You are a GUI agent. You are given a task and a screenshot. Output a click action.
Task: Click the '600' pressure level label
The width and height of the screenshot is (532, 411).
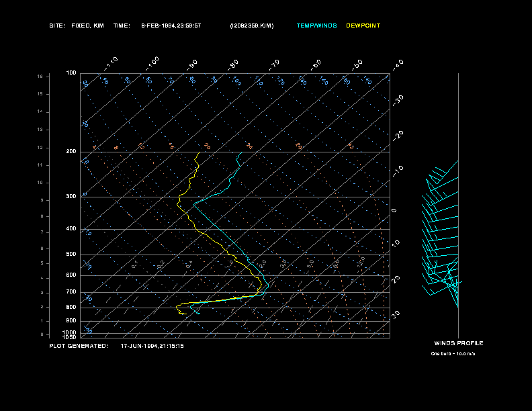tap(71, 275)
